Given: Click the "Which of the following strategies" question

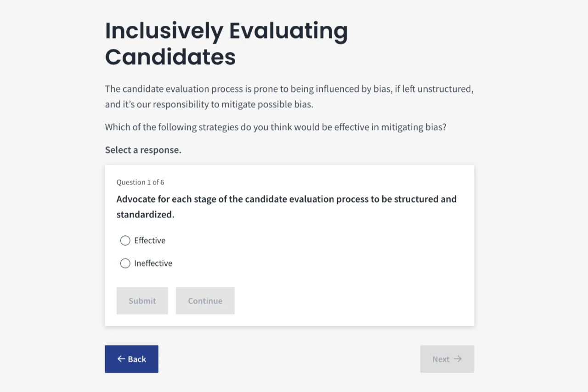Looking at the screenshot, I should [276, 127].
